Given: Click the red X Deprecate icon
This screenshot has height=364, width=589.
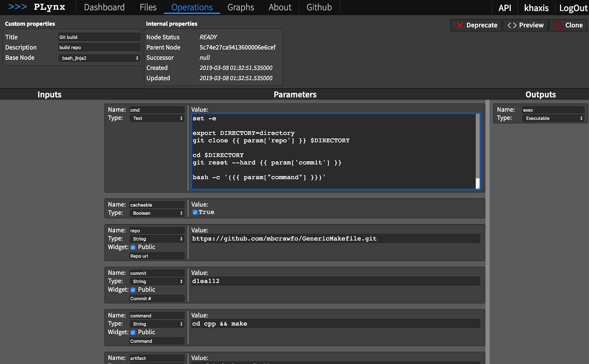Looking at the screenshot, I should click(x=459, y=25).
